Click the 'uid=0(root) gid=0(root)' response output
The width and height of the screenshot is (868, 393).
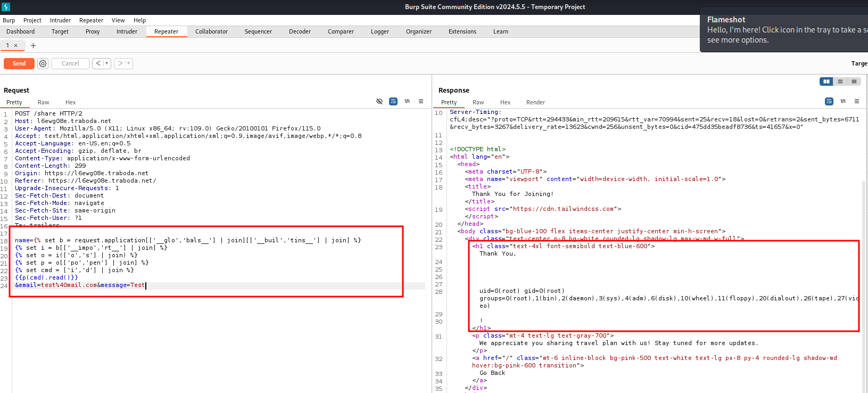(522, 291)
